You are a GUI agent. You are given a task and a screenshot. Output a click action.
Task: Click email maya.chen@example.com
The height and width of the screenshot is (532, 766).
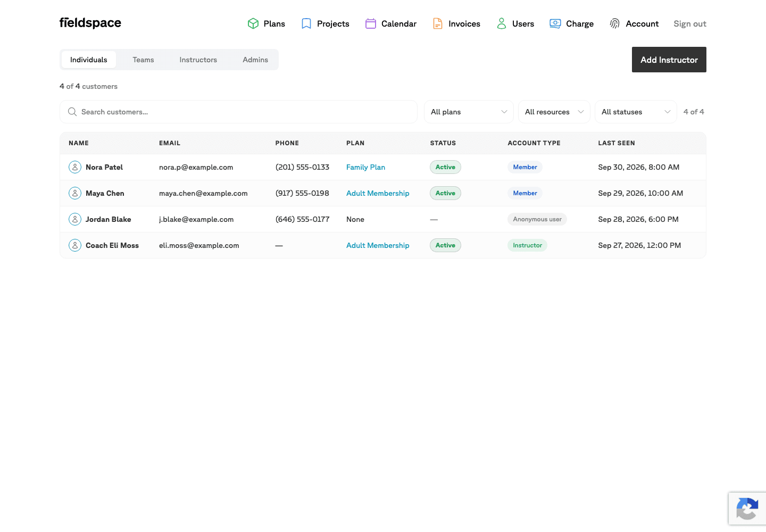click(x=203, y=193)
